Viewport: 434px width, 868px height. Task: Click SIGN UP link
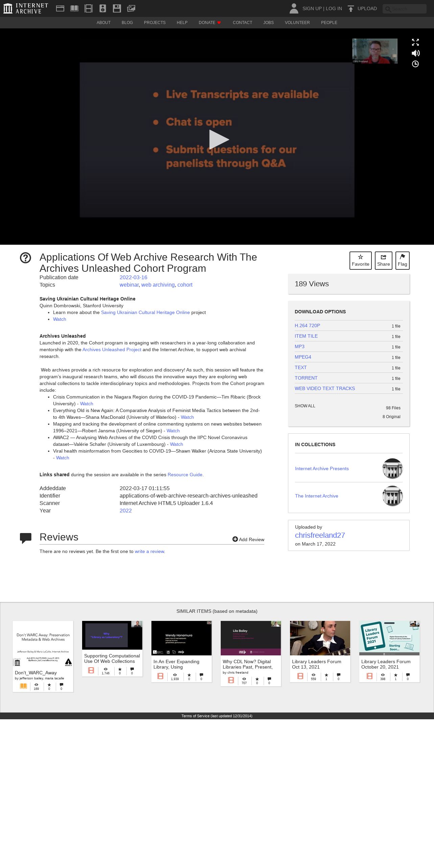click(312, 8)
